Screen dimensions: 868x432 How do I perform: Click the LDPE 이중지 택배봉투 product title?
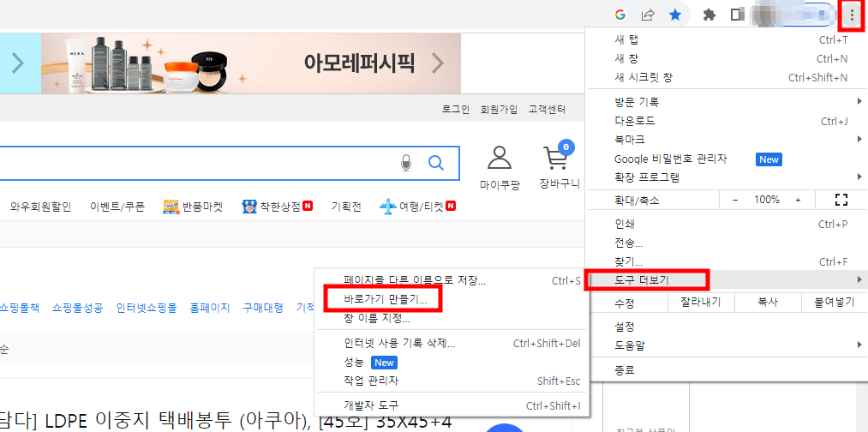click(x=226, y=422)
